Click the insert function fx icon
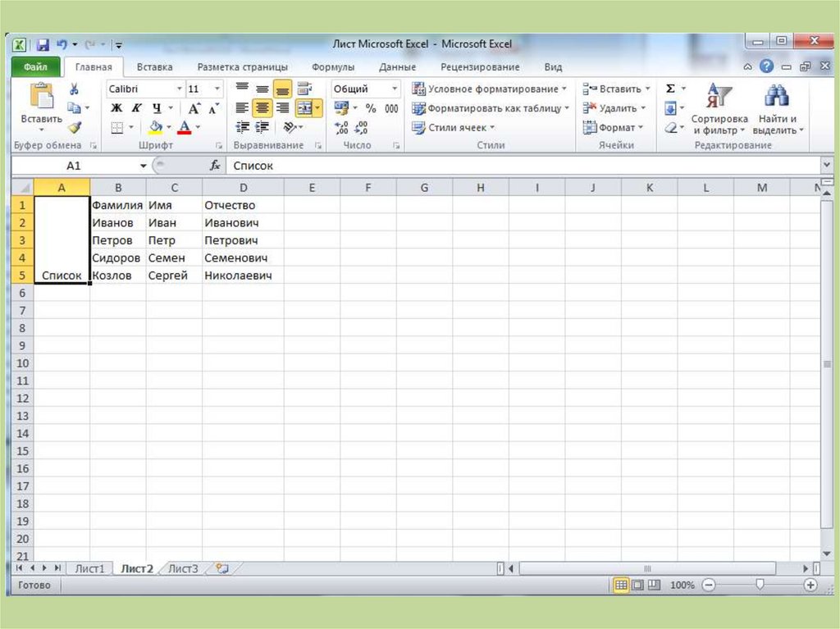 (215, 166)
